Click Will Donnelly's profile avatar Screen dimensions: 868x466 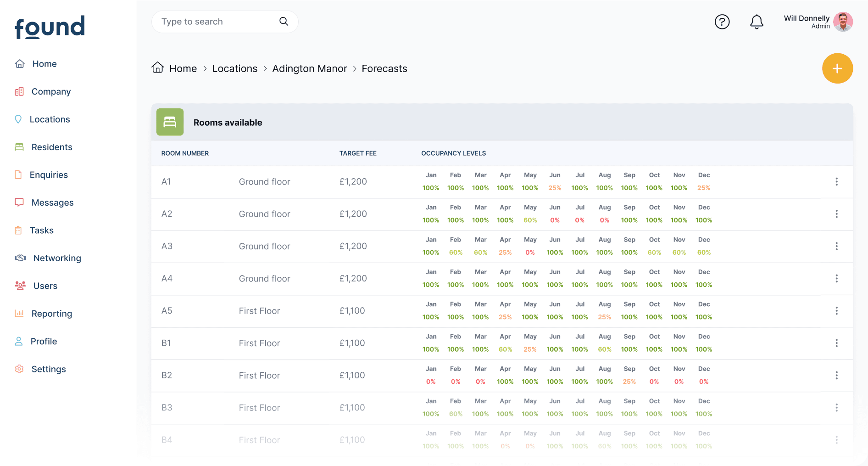point(843,22)
